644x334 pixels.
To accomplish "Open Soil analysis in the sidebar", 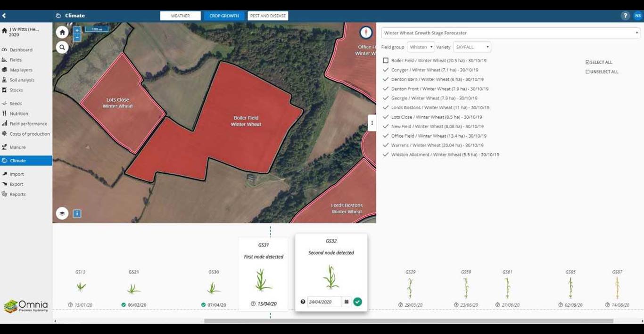I will pyautogui.click(x=22, y=80).
